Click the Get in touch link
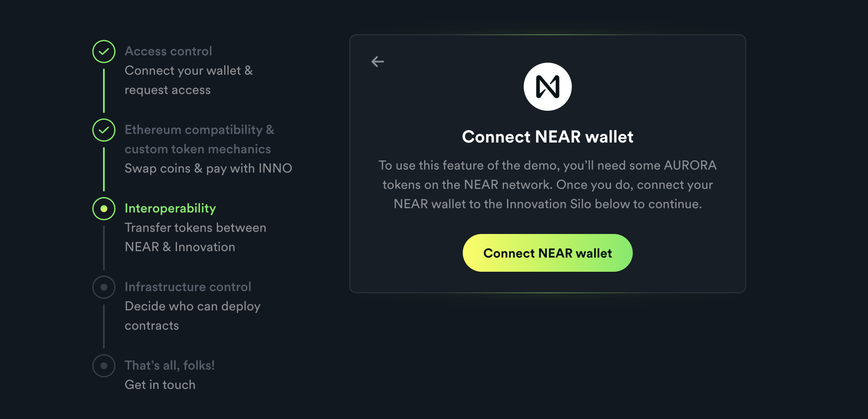Image resolution: width=868 pixels, height=419 pixels. (x=160, y=385)
